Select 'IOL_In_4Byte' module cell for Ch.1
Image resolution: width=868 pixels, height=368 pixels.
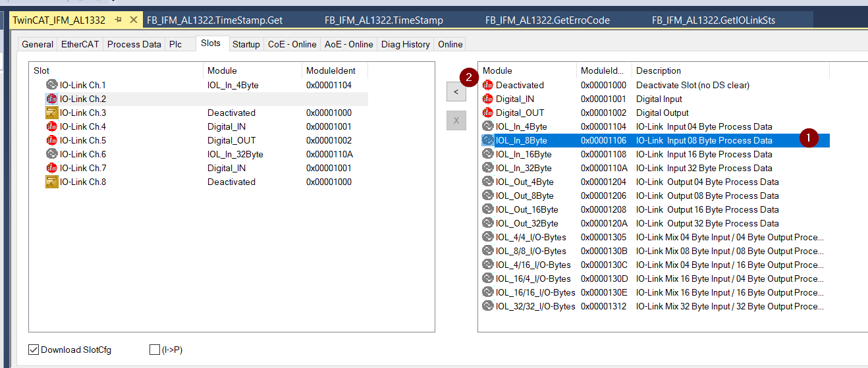coord(233,85)
